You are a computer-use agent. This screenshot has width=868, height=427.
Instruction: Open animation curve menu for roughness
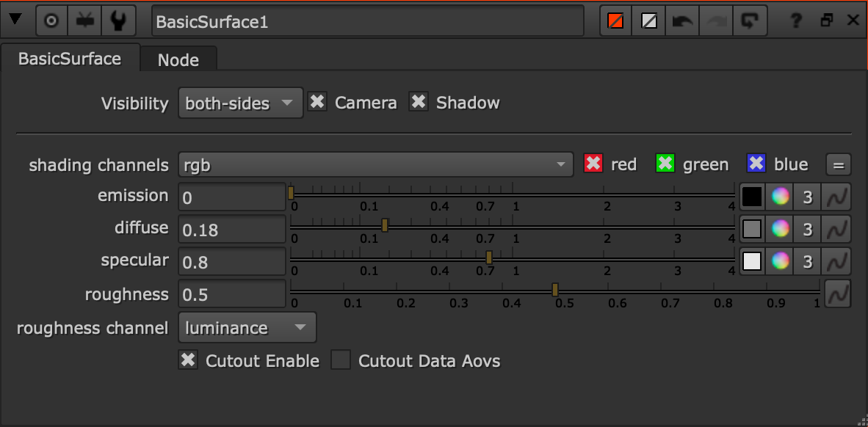pos(838,293)
